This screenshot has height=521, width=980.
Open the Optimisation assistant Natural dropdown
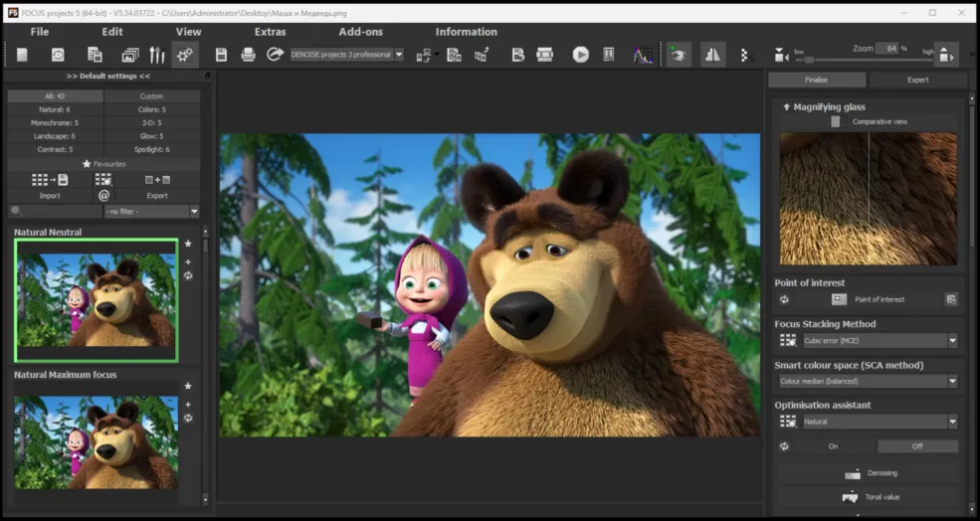coord(880,422)
